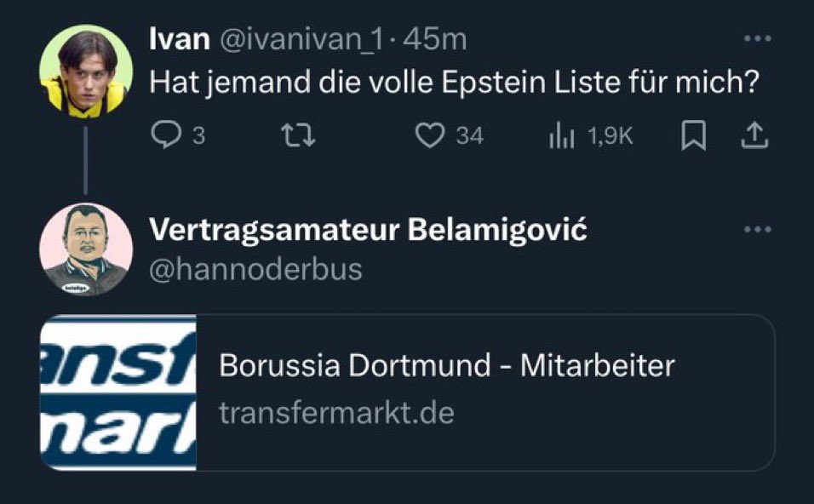The width and height of the screenshot is (814, 504).
Task: Open Borussia Dortmund - Mitarbeiter link title
Action: click(446, 366)
